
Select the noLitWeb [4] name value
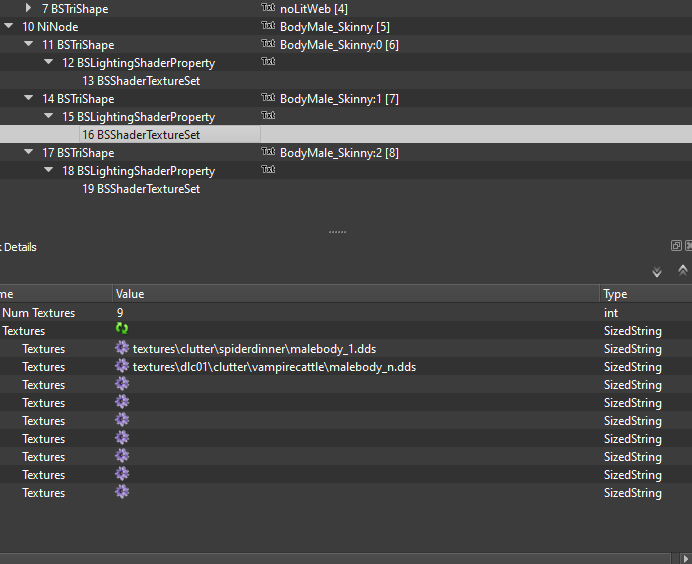tap(314, 9)
